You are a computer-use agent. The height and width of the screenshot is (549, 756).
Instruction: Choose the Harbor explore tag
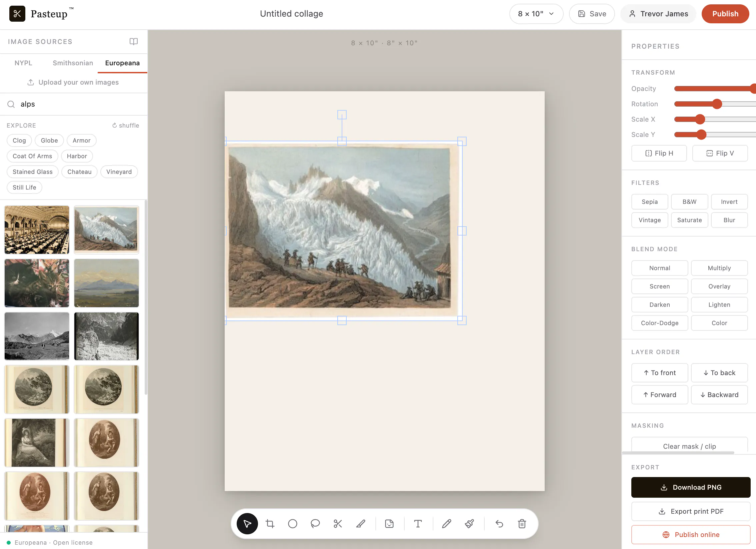[77, 156]
